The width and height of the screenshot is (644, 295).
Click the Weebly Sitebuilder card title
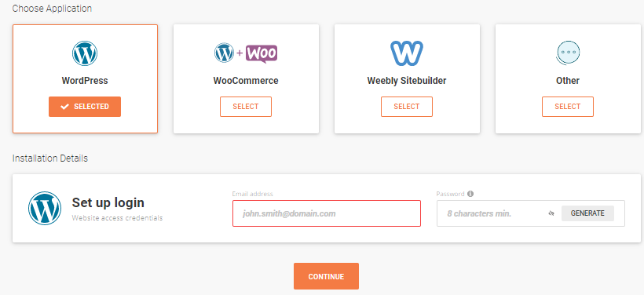tap(407, 81)
